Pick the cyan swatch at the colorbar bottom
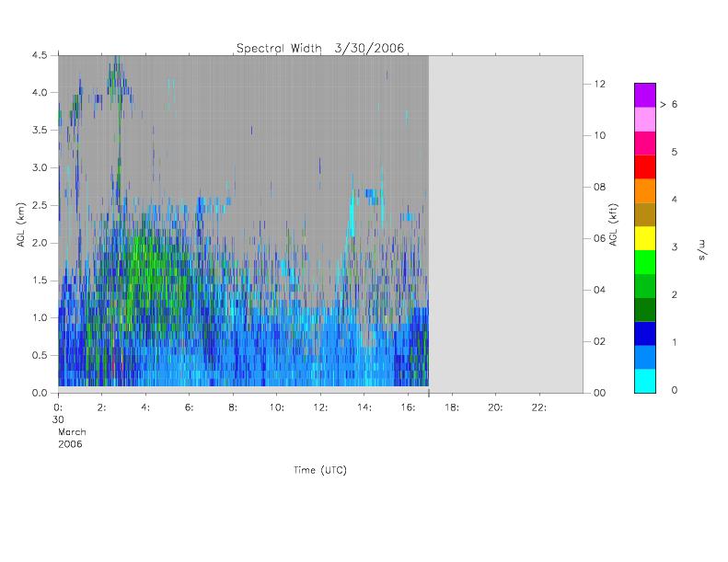 (645, 381)
